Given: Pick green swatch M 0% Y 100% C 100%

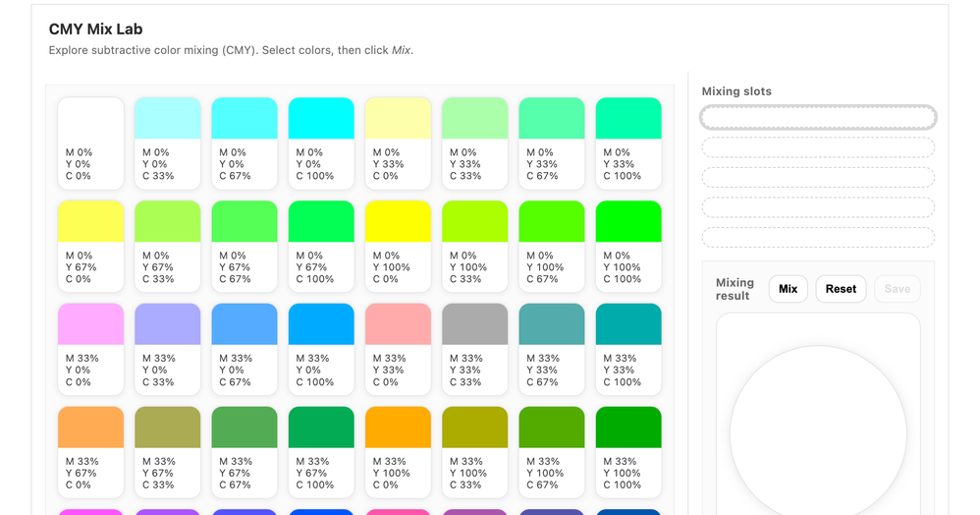Looking at the screenshot, I should (x=628, y=246).
